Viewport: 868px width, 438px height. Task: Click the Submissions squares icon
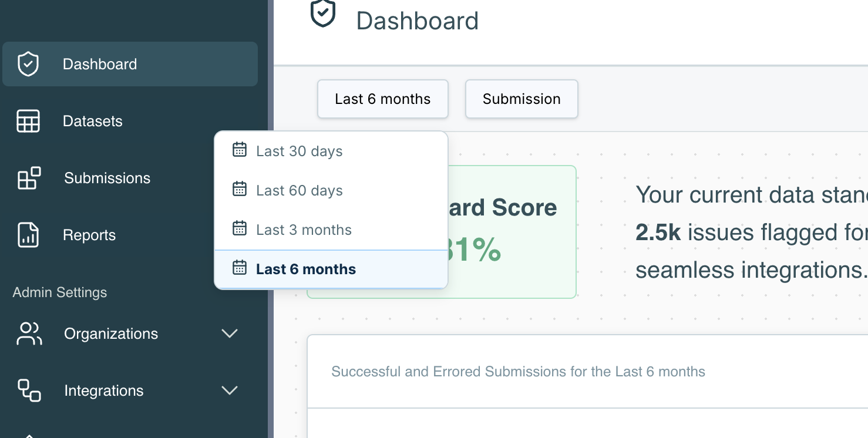pos(29,178)
